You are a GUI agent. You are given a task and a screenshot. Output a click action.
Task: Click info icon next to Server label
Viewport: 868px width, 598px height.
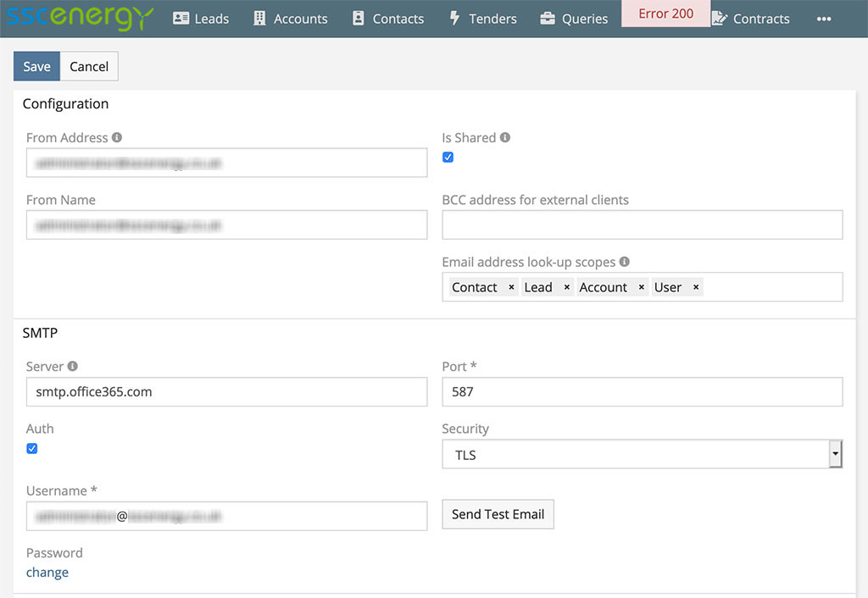(72, 366)
